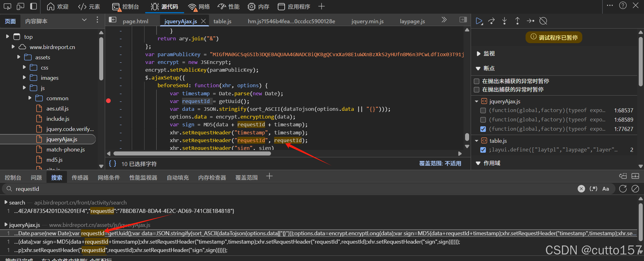Switch to drawer 问题 issues tab
The image size is (644, 261).
pyautogui.click(x=36, y=178)
